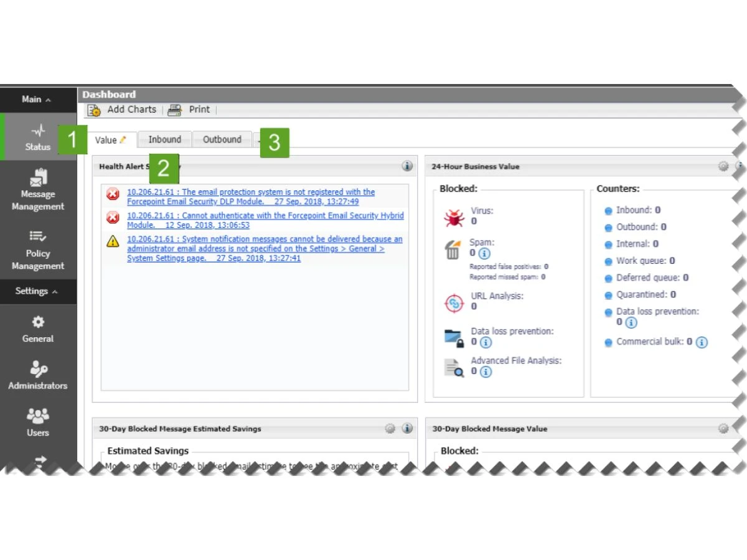The image size is (747, 560).
Task: Open the Users settings page
Action: [38, 422]
